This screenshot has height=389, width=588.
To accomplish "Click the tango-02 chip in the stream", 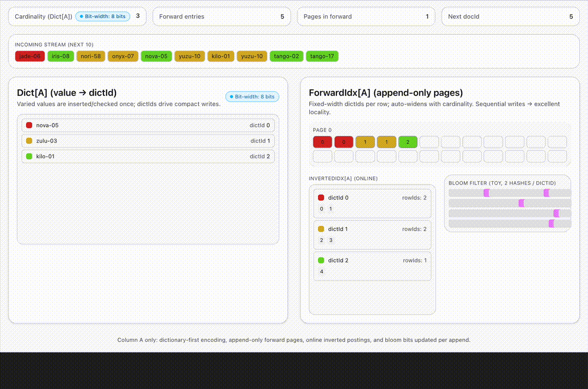I will [286, 56].
